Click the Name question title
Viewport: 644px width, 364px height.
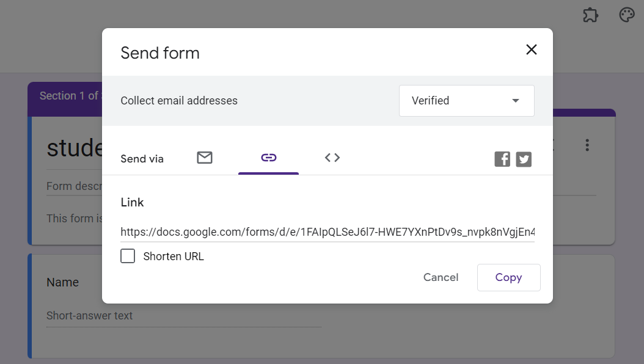(63, 282)
